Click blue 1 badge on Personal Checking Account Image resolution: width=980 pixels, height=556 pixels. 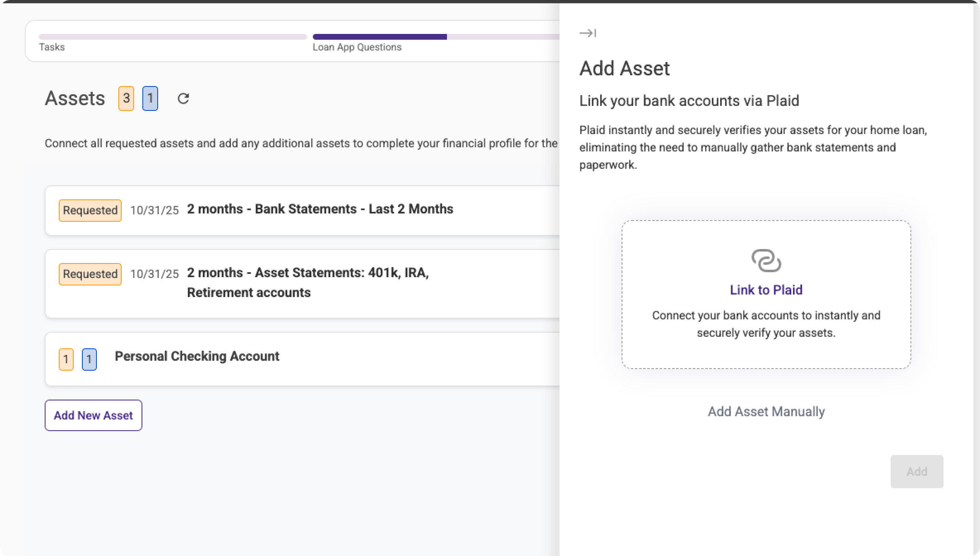[x=89, y=359]
